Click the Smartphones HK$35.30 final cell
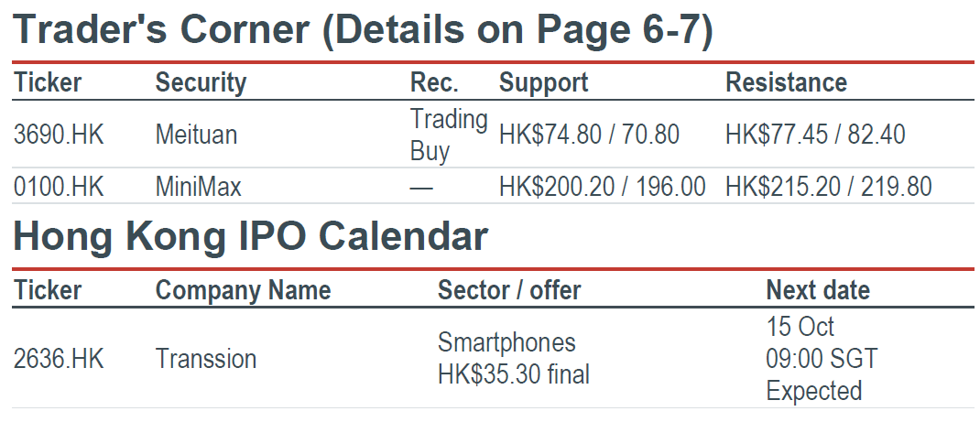This screenshot has height=422, width=980. (514, 358)
